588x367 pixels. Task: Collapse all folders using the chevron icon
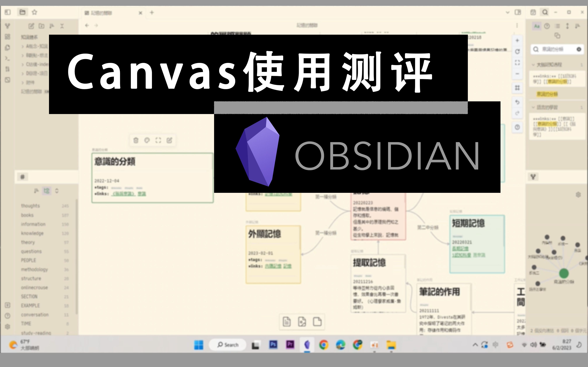(62, 26)
